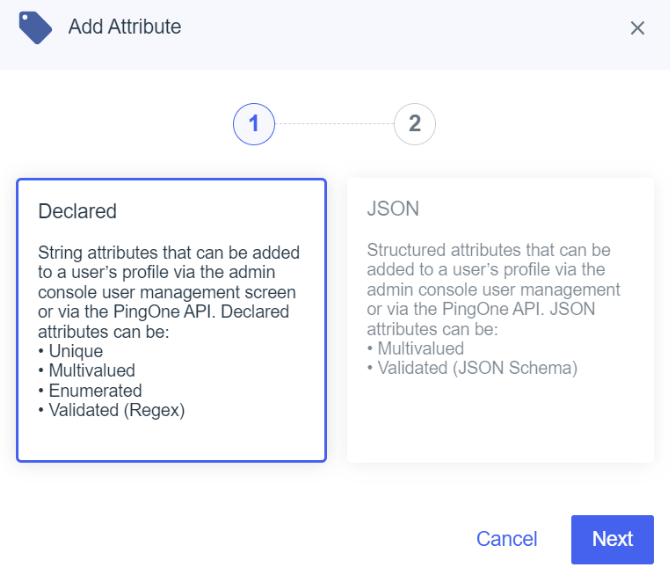
Task: Click the Declared card description paragraph
Action: pyautogui.click(x=168, y=292)
